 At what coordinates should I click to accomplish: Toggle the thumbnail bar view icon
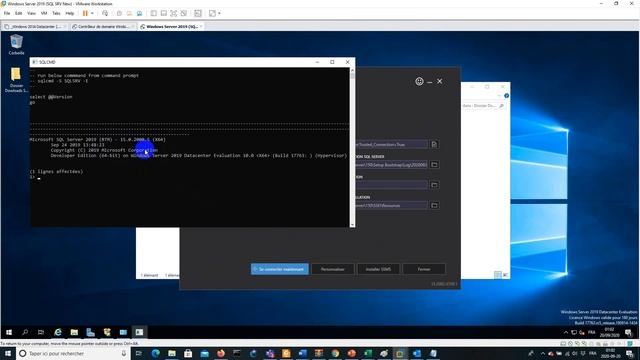point(164,13)
